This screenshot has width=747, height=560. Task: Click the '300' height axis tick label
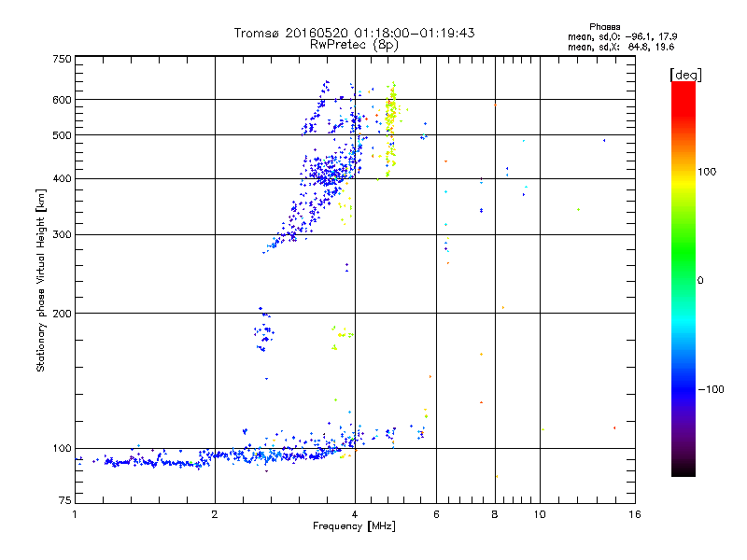[62, 235]
